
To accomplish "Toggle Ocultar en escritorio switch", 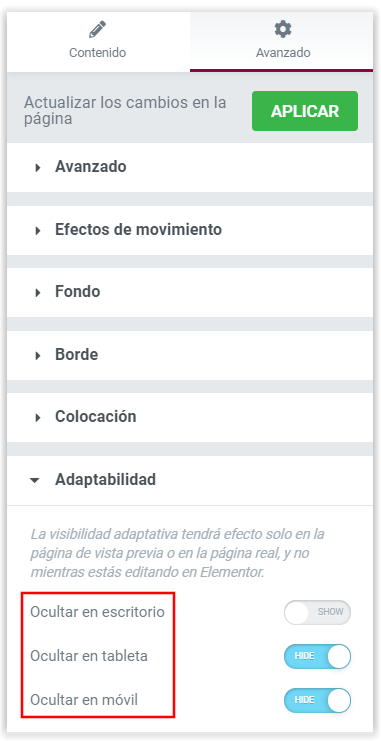I will pyautogui.click(x=317, y=612).
